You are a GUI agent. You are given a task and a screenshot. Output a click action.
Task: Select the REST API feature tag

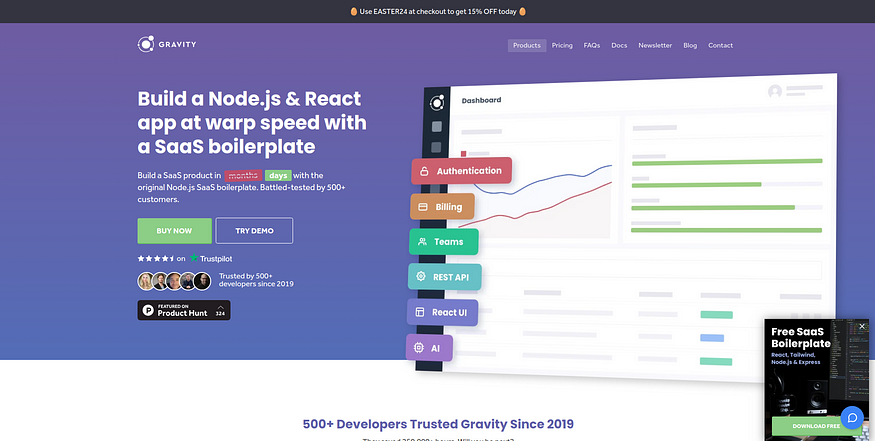point(444,277)
